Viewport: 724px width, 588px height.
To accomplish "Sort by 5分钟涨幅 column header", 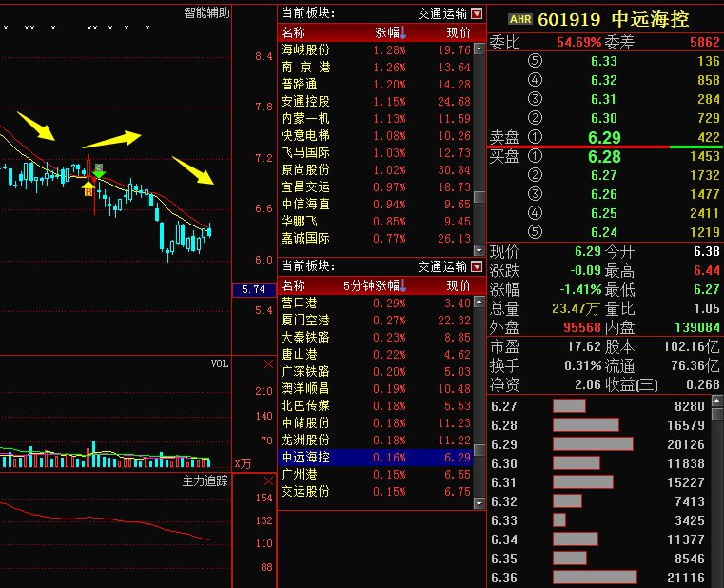I will coord(375,285).
